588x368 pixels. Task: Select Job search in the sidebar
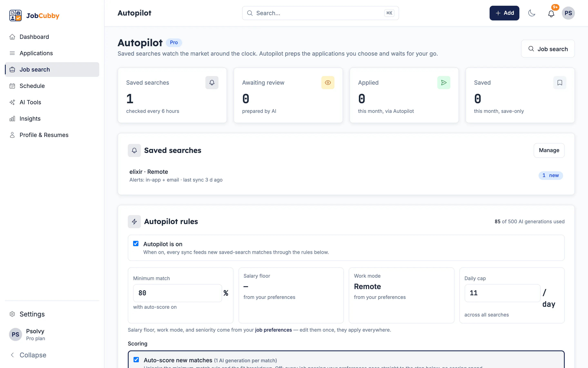[52, 69]
